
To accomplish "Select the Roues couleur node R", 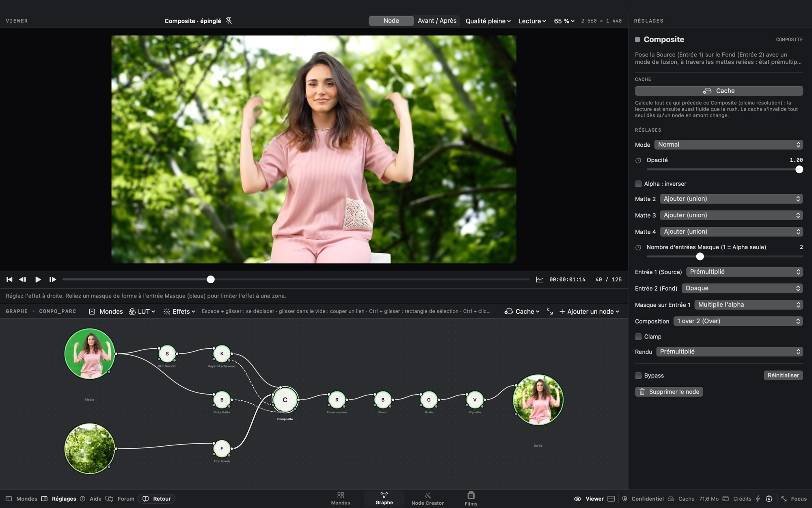I will [337, 400].
